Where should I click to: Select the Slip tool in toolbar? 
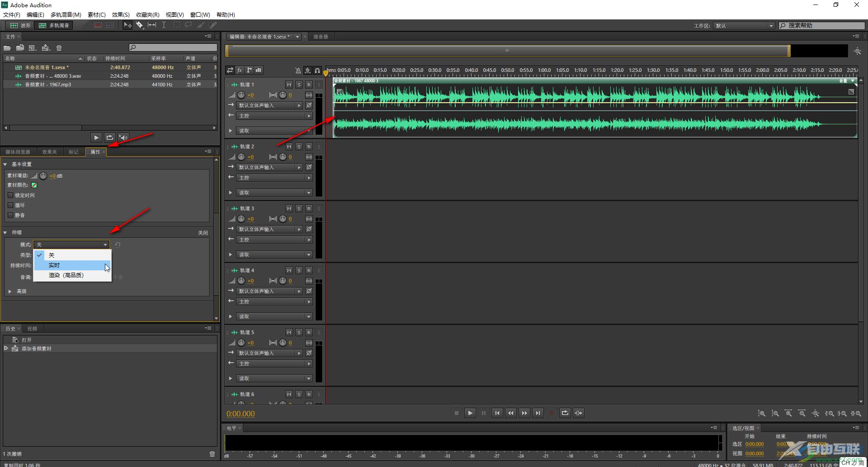(x=152, y=25)
